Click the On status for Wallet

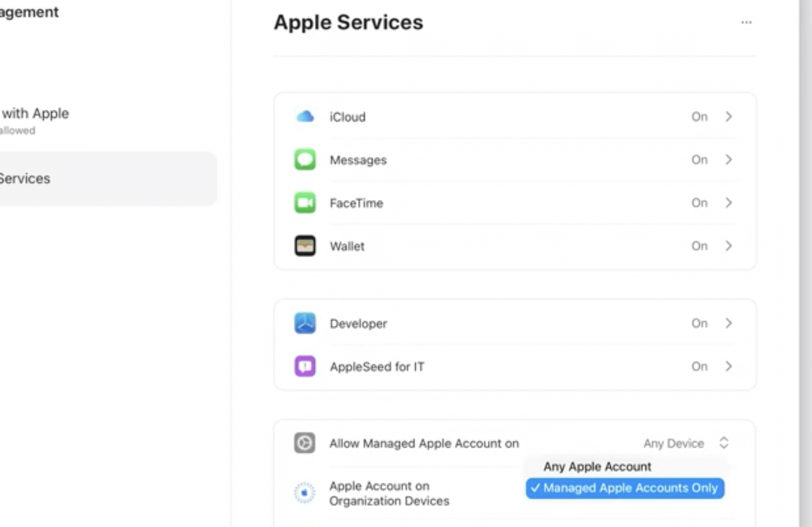[699, 245]
